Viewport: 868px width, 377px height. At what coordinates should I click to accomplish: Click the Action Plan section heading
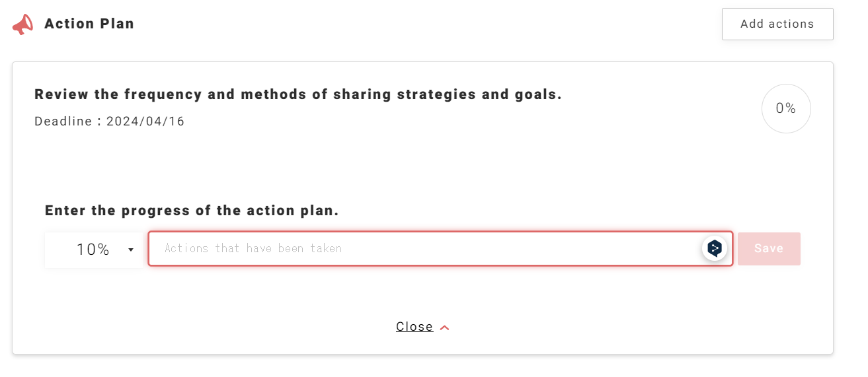point(89,24)
